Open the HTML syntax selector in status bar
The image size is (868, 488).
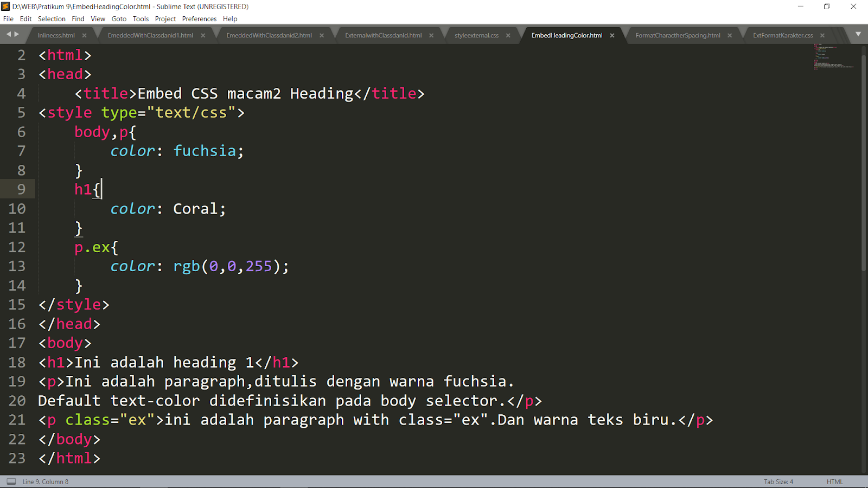click(834, 481)
